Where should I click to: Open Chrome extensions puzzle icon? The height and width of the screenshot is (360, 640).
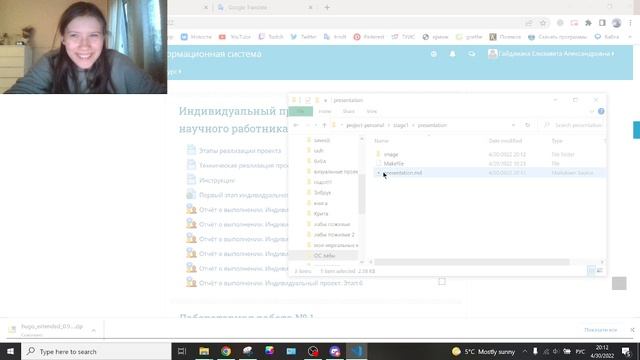pyautogui.click(x=588, y=23)
